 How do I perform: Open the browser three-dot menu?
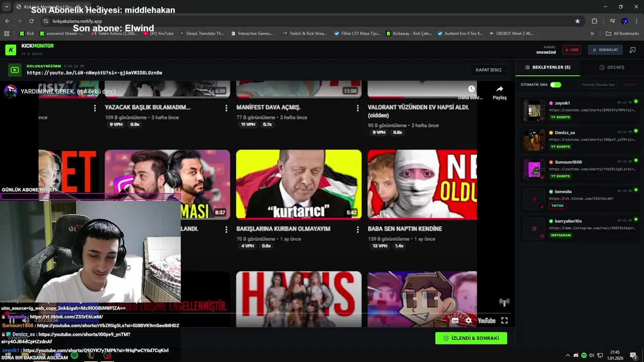637,21
